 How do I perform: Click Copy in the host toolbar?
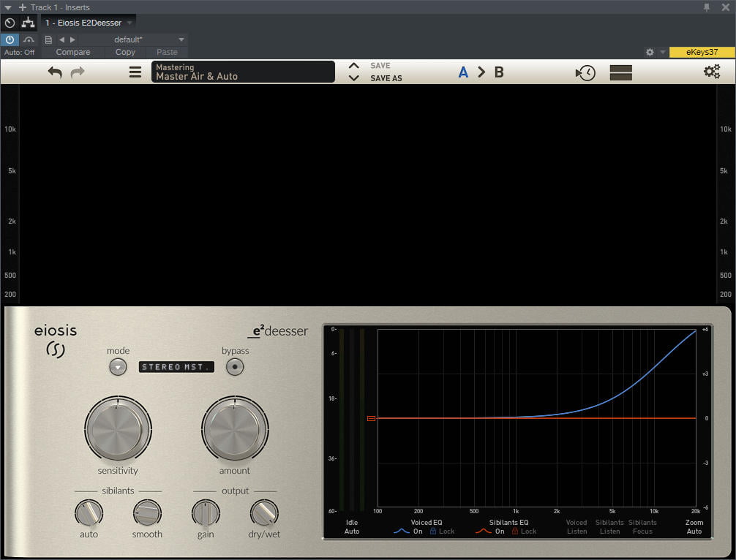click(x=125, y=52)
